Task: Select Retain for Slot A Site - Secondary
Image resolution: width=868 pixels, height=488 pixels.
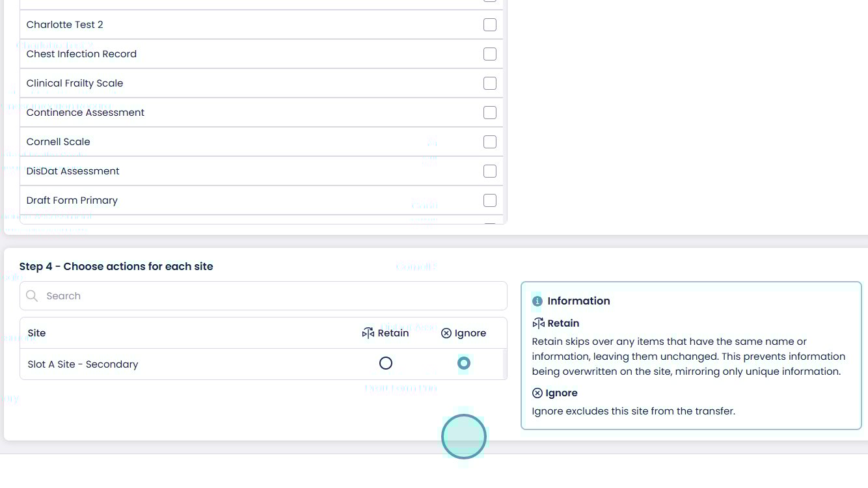Action: pos(386,363)
